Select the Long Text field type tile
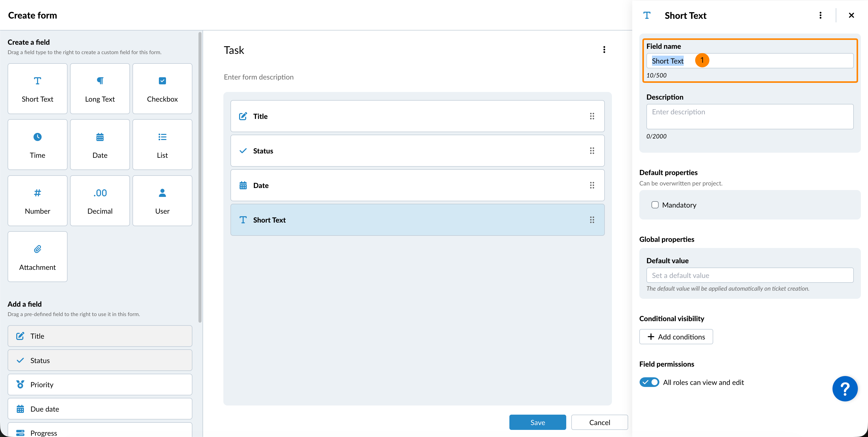 [x=100, y=89]
